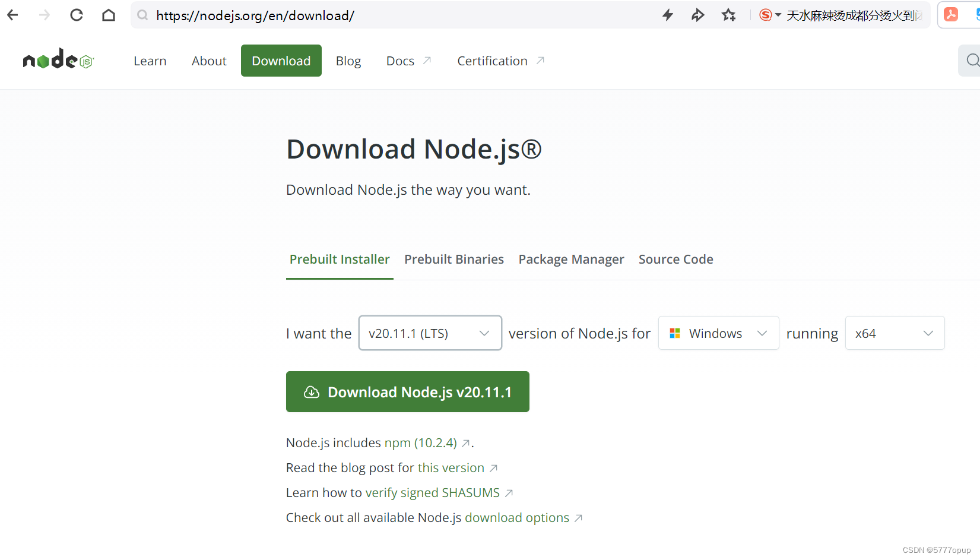Reload the page with the refresh icon
The height and width of the screenshot is (560, 980).
coord(77,15)
